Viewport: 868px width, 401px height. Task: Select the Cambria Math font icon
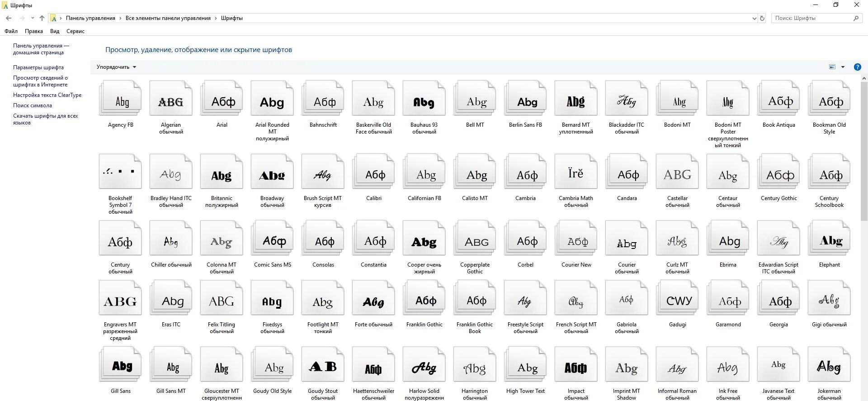click(x=576, y=172)
